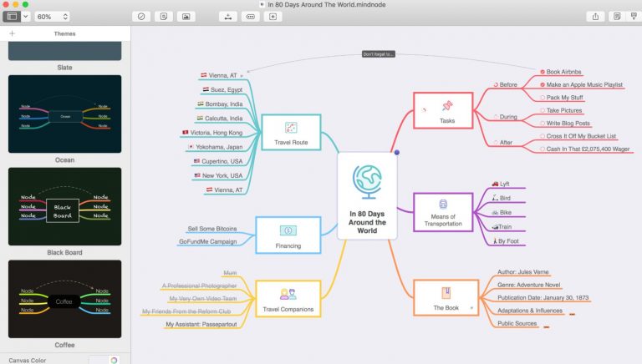Image resolution: width=642 pixels, height=364 pixels.
Task: Uncheck Make an Apple Music Playlist task
Action: pyautogui.click(x=543, y=84)
